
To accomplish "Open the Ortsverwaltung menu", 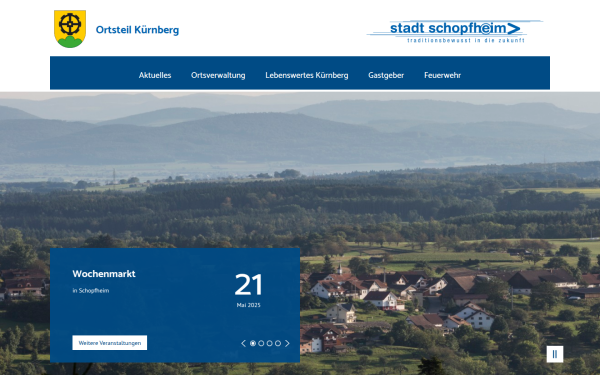I will (x=218, y=75).
